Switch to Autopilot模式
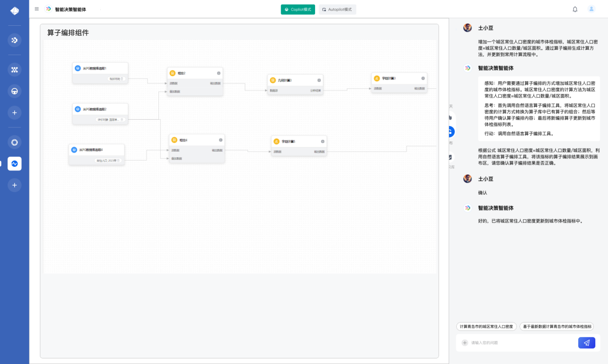 (x=337, y=10)
